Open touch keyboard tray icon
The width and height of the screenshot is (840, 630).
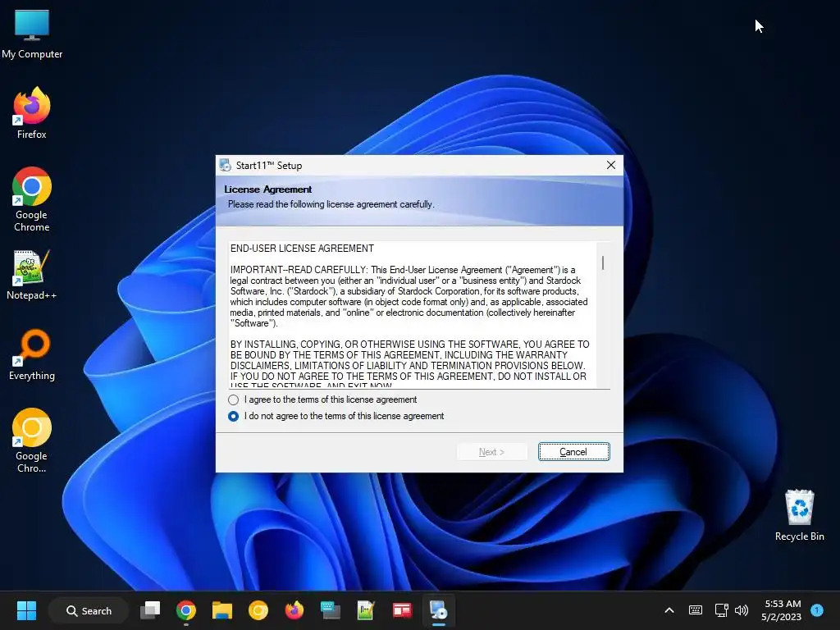click(x=696, y=610)
